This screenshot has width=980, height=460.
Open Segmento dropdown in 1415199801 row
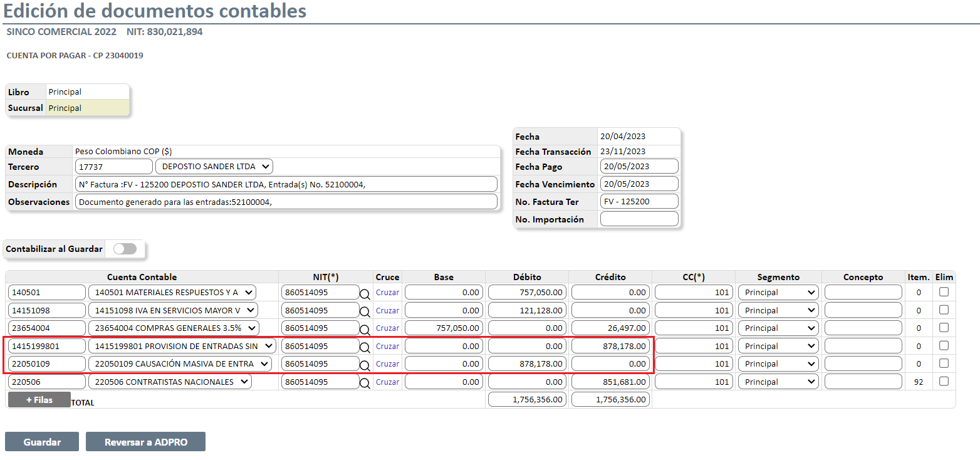coord(778,346)
